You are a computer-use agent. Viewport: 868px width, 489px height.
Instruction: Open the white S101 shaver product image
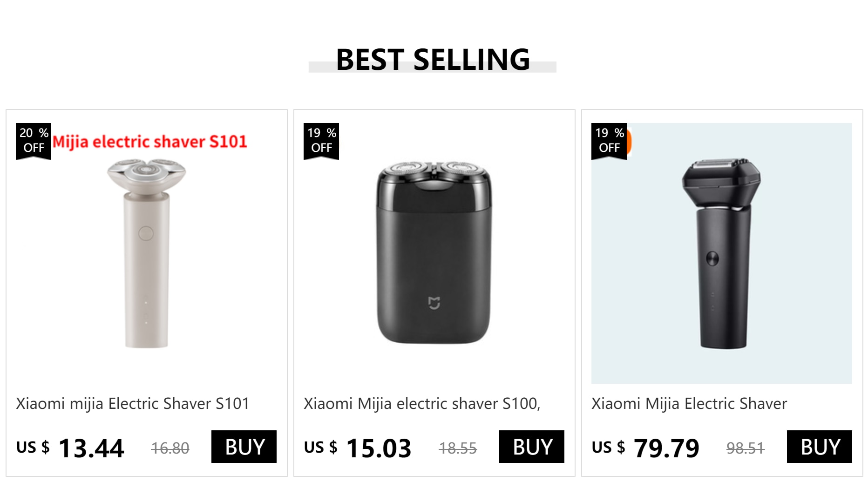[146, 253]
